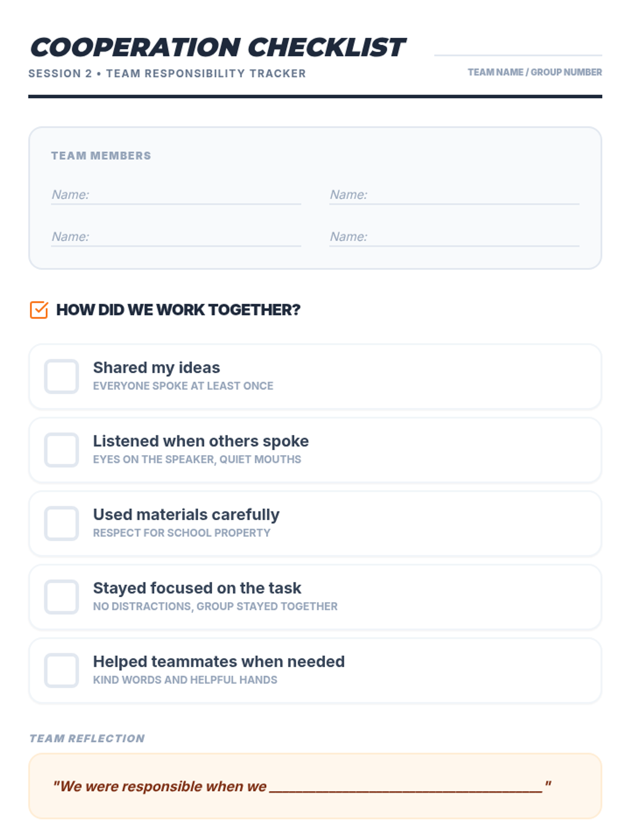Click 'Everyone spoke at least once' subtext
This screenshot has height=840, width=630.
coord(183,386)
